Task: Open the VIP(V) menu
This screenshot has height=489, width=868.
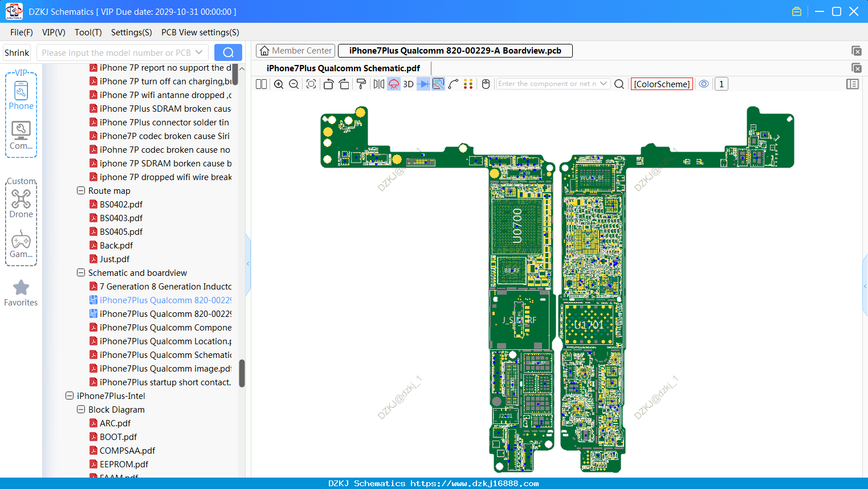Action: click(54, 32)
